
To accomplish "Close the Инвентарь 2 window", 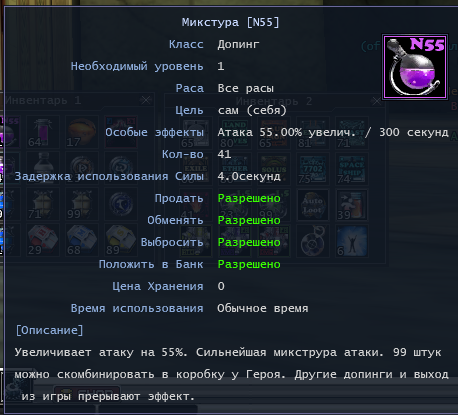I will click(x=376, y=101).
